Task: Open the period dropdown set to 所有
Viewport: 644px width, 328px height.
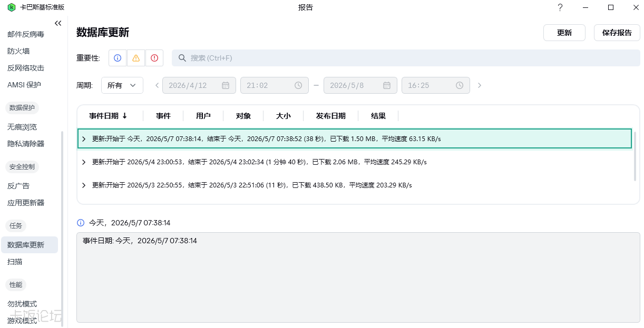Action: tap(122, 85)
